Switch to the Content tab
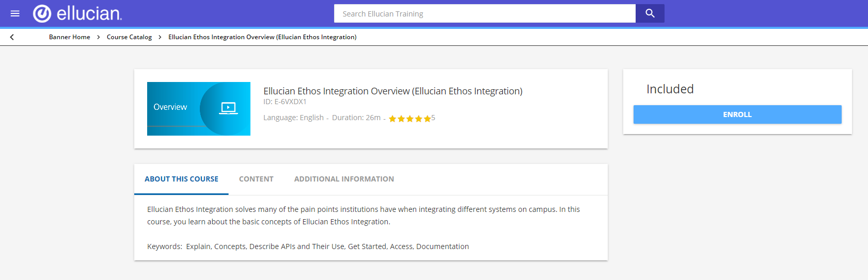Screen dimensions: 868x280 pyautogui.click(x=256, y=179)
